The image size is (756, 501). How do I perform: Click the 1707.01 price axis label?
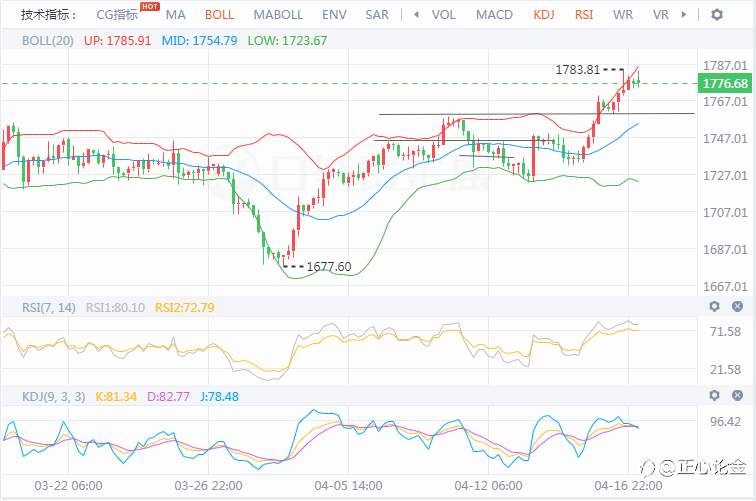pyautogui.click(x=725, y=213)
